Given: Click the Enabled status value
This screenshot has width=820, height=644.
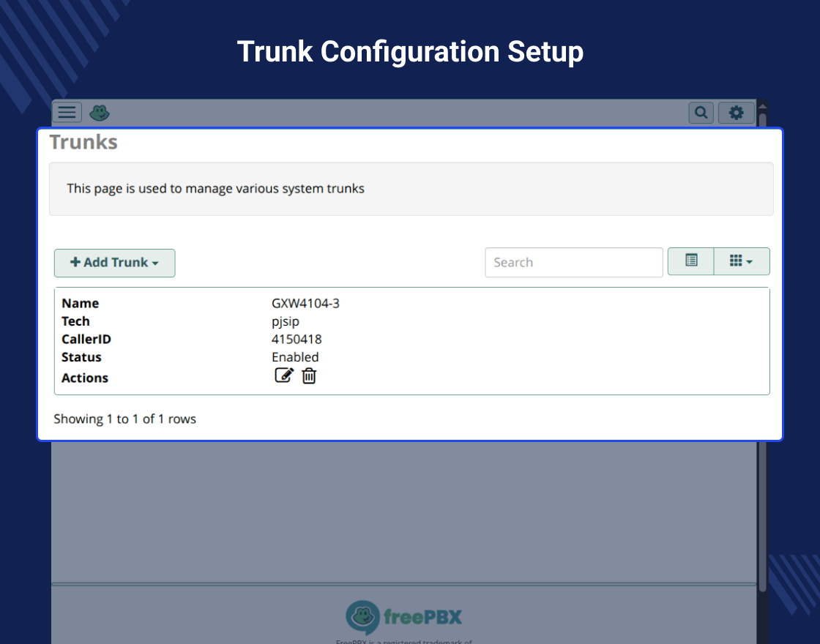Looking at the screenshot, I should pos(295,357).
